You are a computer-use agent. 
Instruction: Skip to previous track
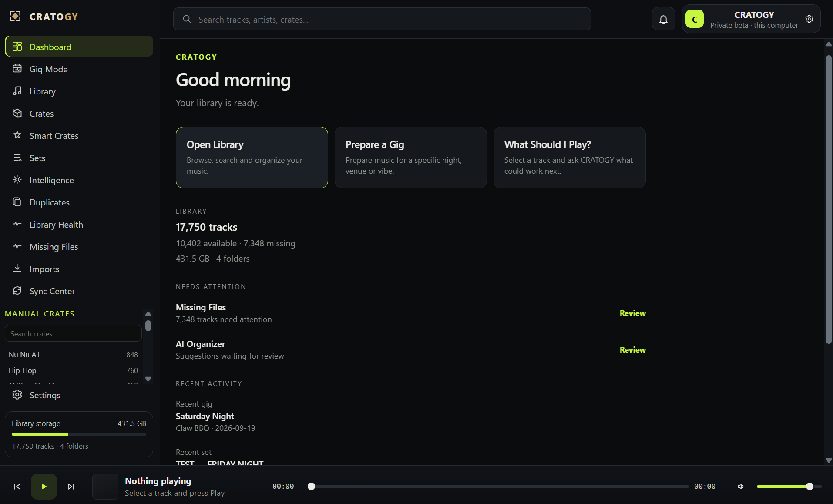click(17, 487)
